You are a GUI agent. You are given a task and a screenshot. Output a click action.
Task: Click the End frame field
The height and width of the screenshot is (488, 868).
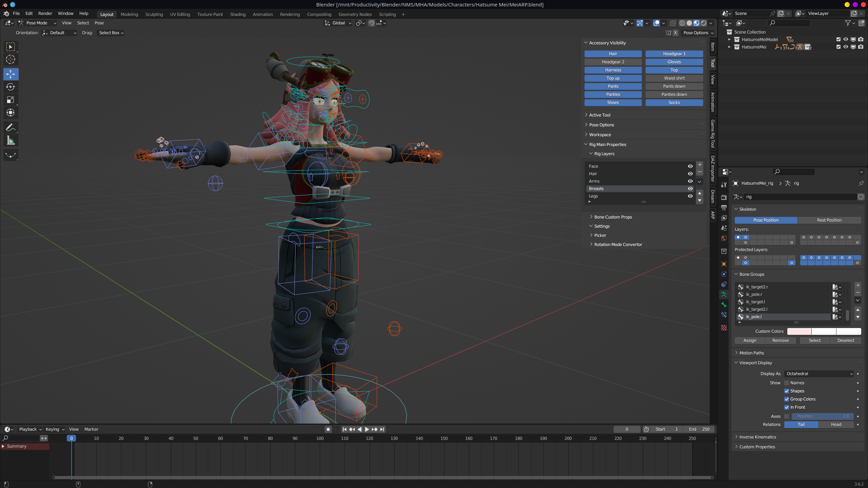click(699, 429)
